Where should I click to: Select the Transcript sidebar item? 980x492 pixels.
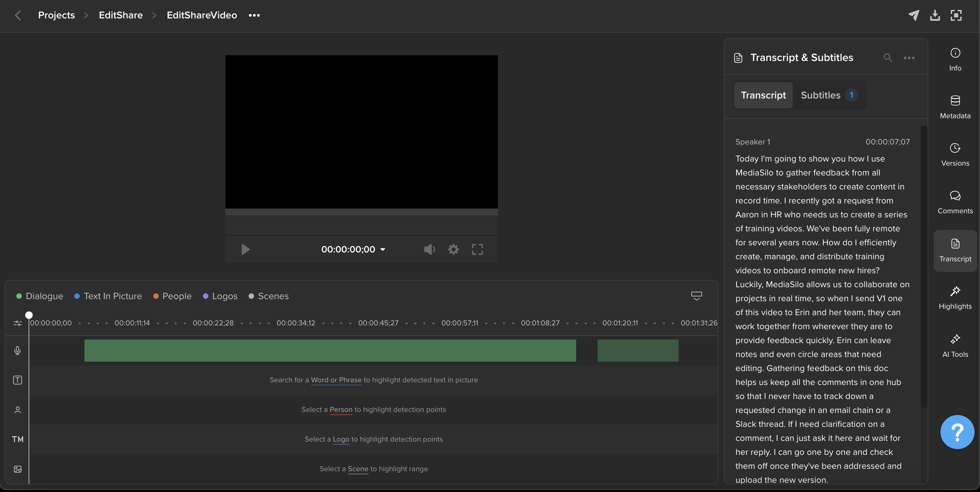point(955,250)
